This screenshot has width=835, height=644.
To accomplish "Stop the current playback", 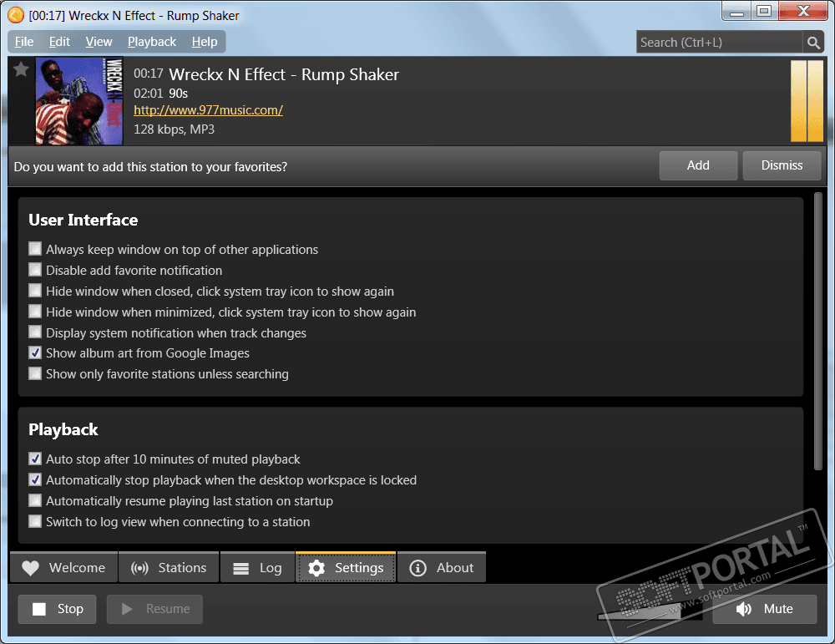I will 57,609.
